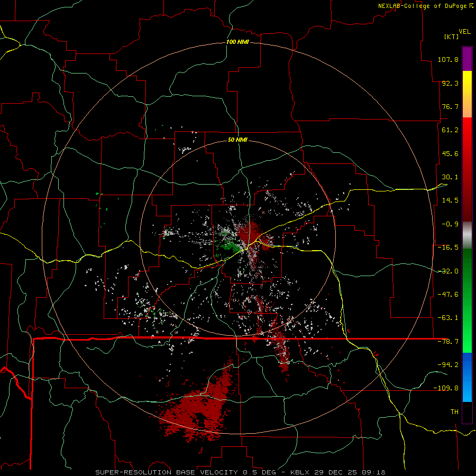Click the VEL legend title
This screenshot has width=476, height=476.
(x=464, y=32)
